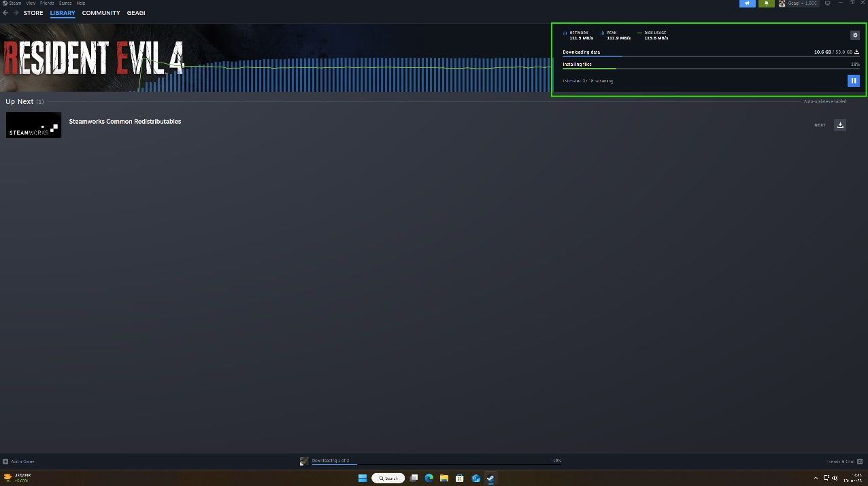Viewport: 868px width, 486px height.
Task: Open the GEAGI profile tab
Action: point(136,13)
